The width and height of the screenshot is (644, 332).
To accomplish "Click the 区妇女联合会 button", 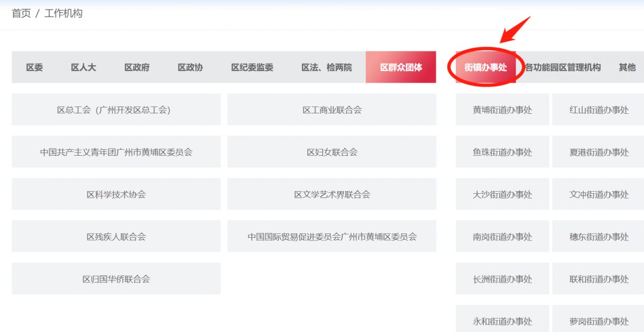I will tap(332, 152).
